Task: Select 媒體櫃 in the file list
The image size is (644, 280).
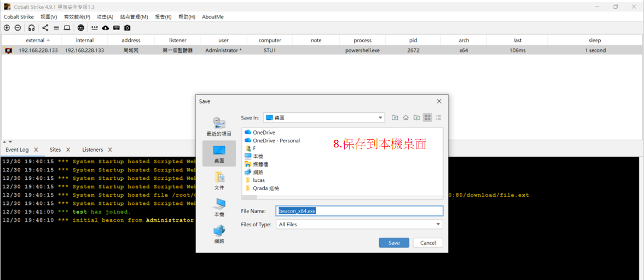Action: [256, 164]
